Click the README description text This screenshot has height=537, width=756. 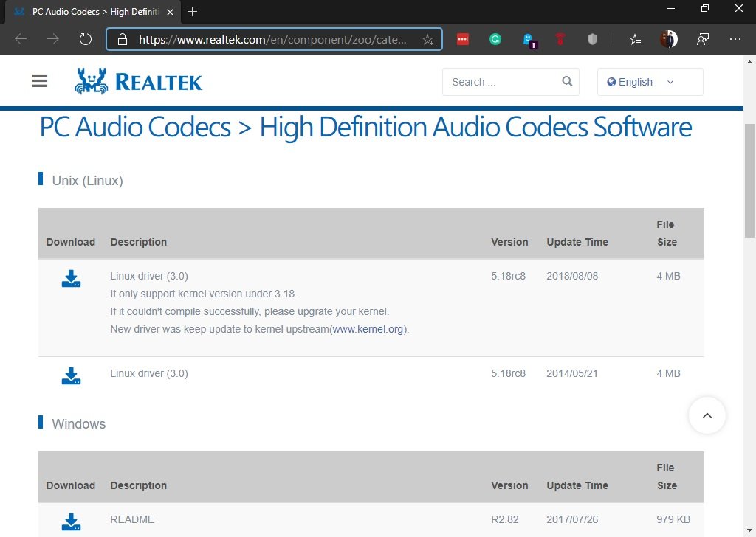pyautogui.click(x=132, y=519)
